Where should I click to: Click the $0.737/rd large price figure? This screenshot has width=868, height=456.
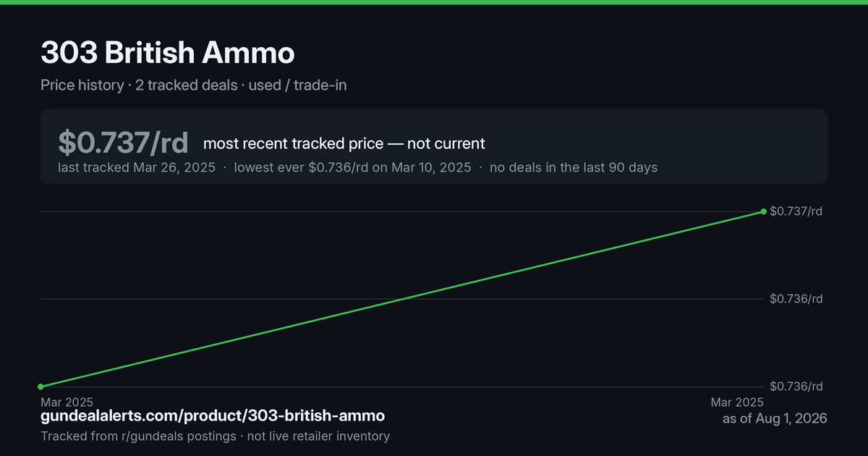tap(124, 143)
